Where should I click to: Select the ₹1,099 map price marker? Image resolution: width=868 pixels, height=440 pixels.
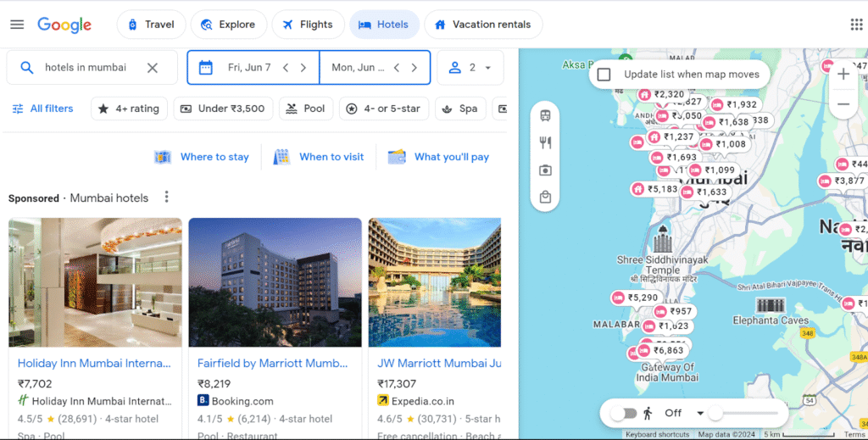click(712, 170)
